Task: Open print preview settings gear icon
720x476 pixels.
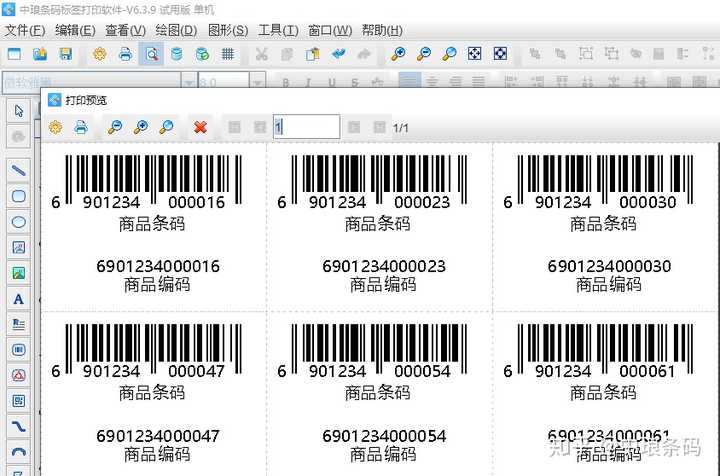Action: click(56, 127)
